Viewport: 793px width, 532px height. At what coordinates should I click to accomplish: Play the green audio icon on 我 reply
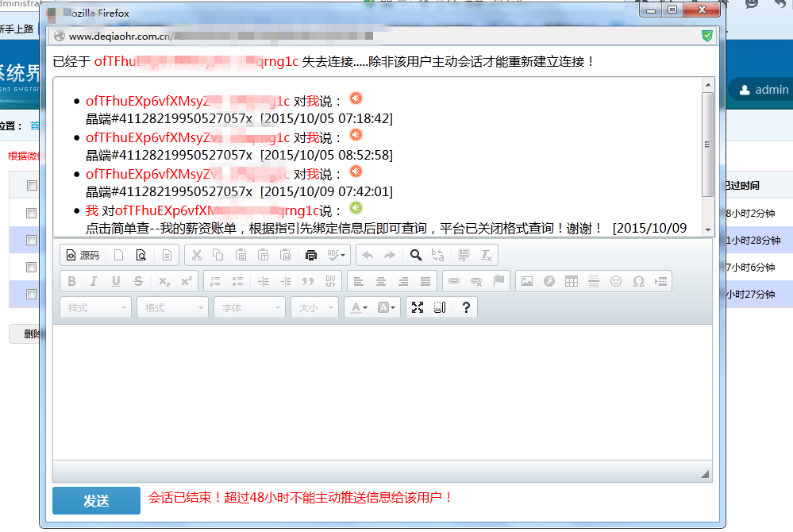pyautogui.click(x=356, y=208)
